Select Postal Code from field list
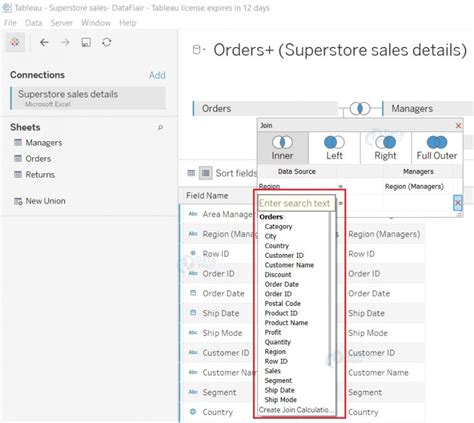Screen dimensions: 474x423 pos(282,304)
